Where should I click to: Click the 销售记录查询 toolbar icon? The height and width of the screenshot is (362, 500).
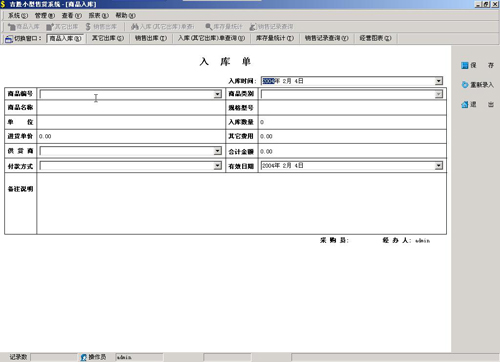pyautogui.click(x=253, y=27)
